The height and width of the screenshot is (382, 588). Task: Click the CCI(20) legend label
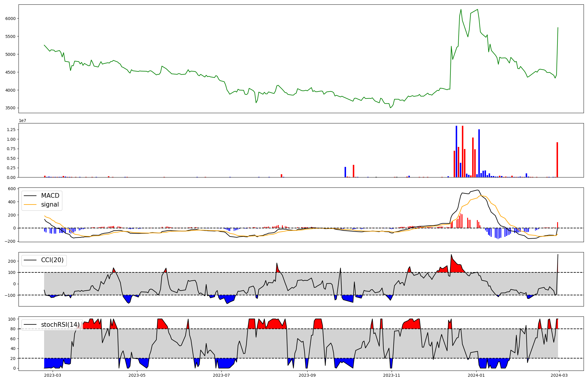click(x=52, y=260)
